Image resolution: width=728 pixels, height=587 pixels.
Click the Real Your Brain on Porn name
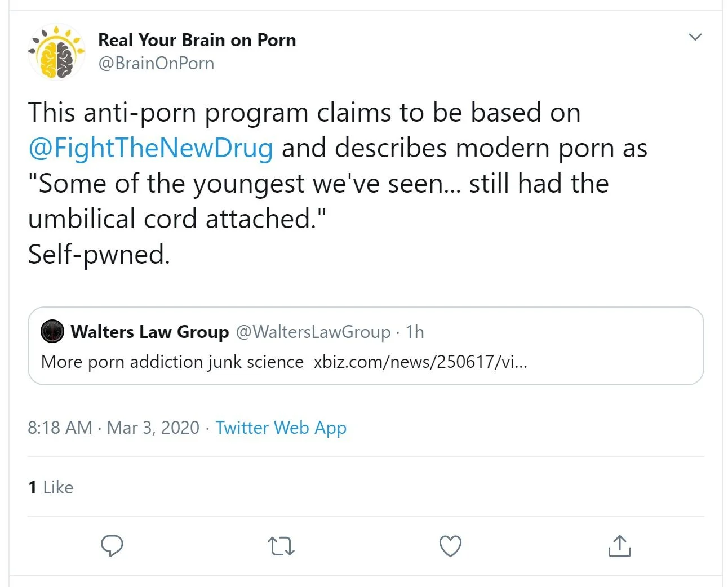click(197, 40)
